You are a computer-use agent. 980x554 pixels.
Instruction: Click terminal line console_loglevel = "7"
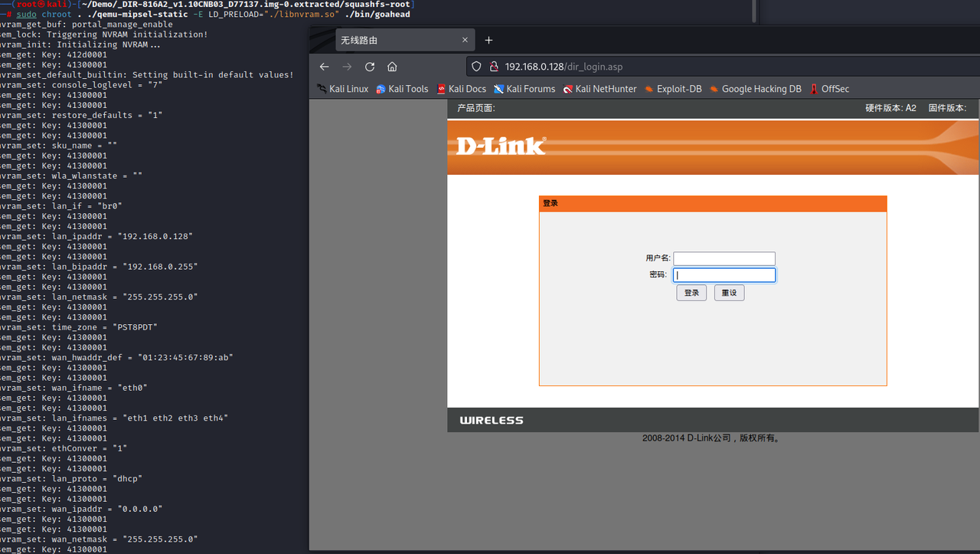tap(80, 84)
